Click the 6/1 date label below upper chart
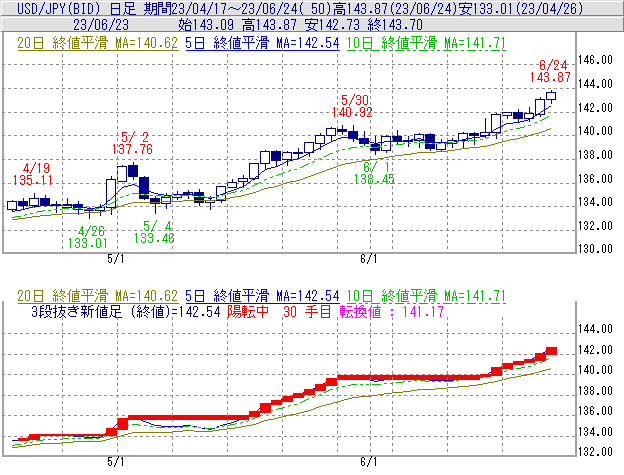Screen dimensions: 624x475 [x=369, y=259]
